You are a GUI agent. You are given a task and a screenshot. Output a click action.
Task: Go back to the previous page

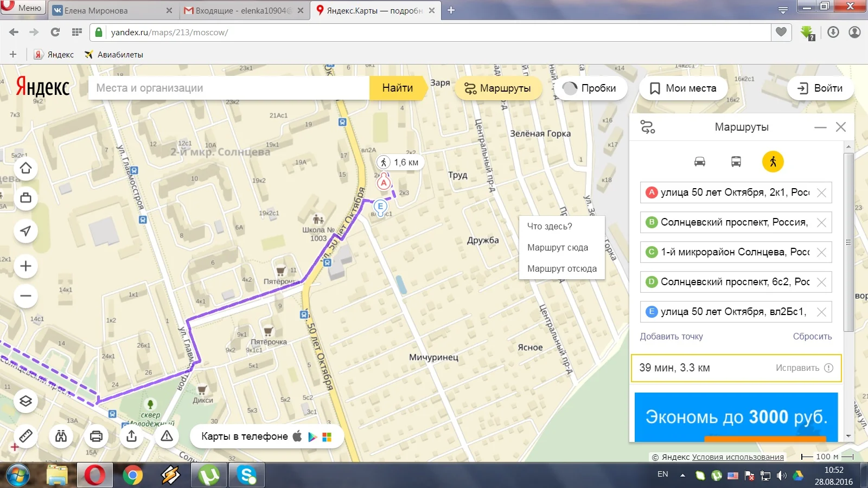click(14, 33)
